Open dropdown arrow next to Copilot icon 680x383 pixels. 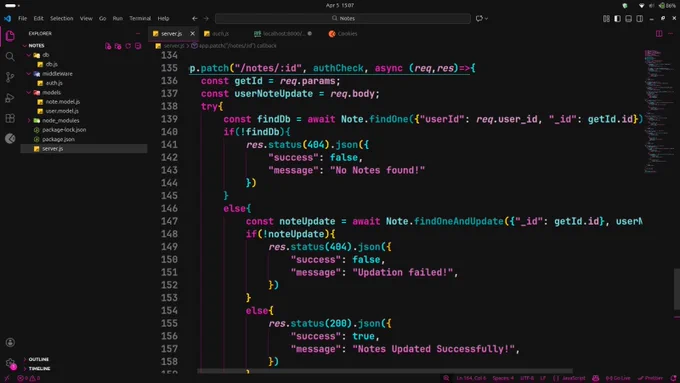pyautogui.click(x=486, y=19)
